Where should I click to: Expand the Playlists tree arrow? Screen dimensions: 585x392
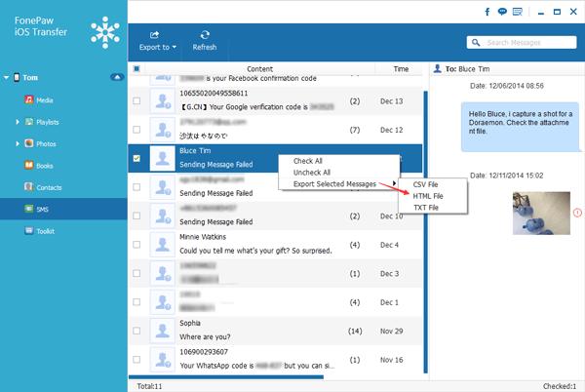click(x=18, y=122)
